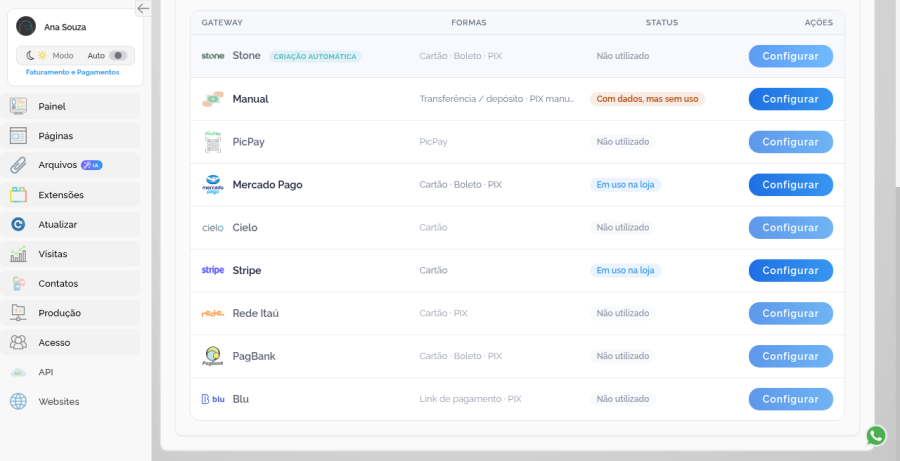The width and height of the screenshot is (900, 461).
Task: Open the Visitas menu item
Action: coord(70,254)
